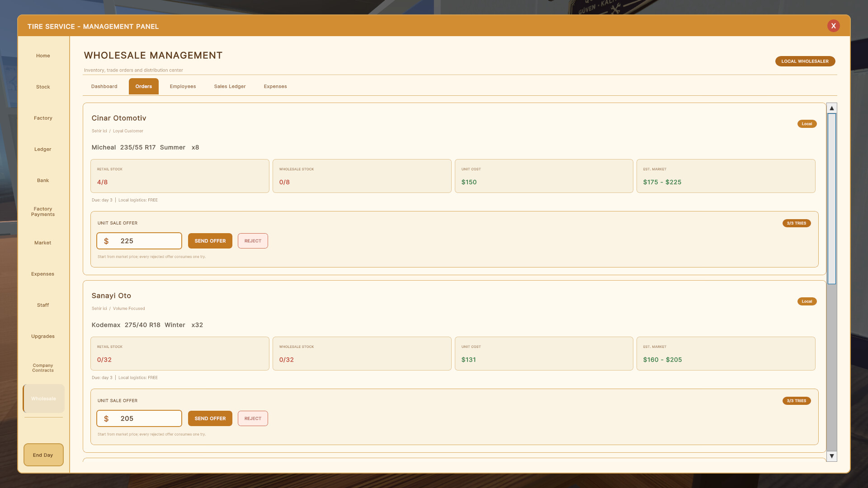Image resolution: width=868 pixels, height=488 pixels.
Task: Reject the Cinar Otomotiv order
Action: tap(253, 241)
